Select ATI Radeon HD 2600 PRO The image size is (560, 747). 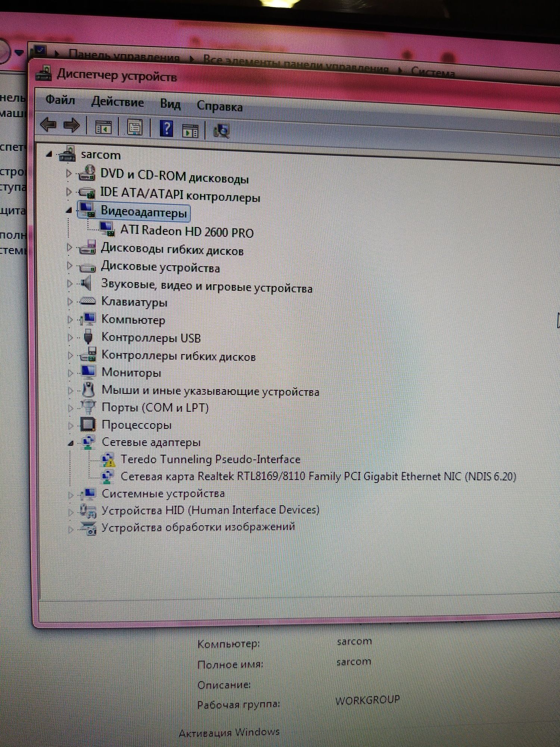187,231
